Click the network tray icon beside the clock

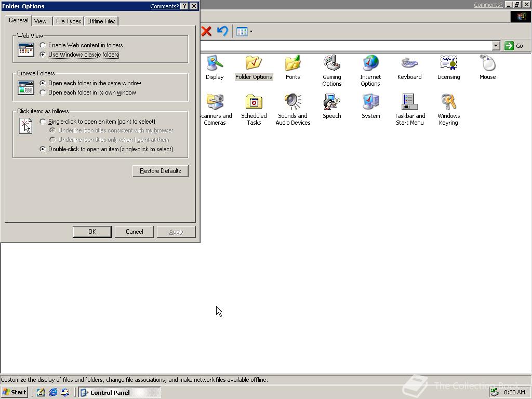point(495,392)
